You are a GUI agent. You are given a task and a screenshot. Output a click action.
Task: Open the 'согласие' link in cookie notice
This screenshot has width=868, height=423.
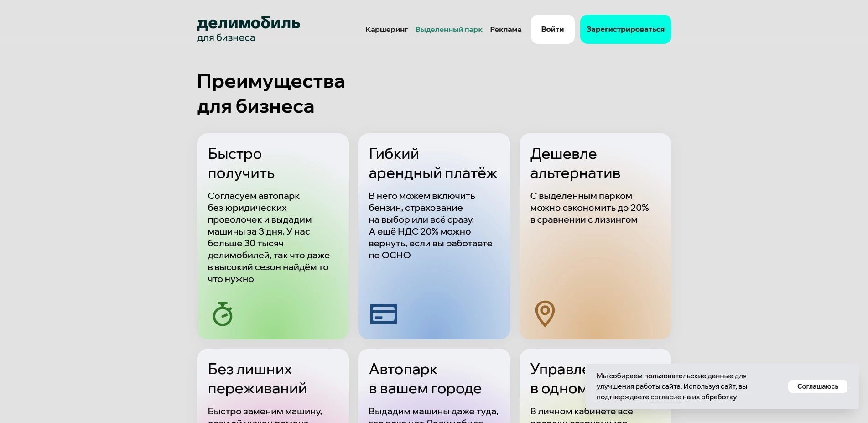665,397
